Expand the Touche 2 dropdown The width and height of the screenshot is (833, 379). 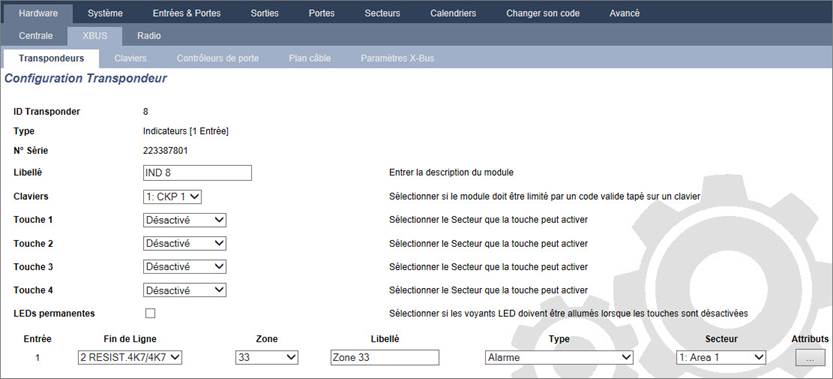click(x=184, y=243)
